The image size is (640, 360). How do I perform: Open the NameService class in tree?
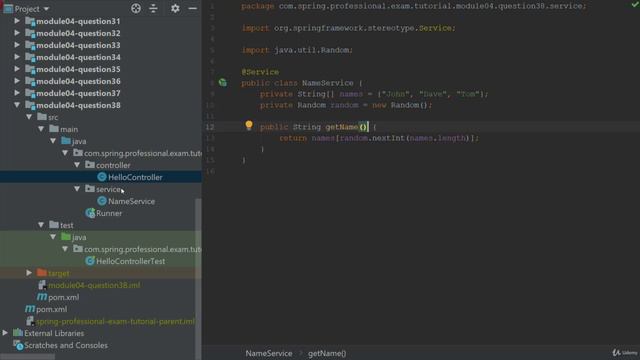(131, 201)
